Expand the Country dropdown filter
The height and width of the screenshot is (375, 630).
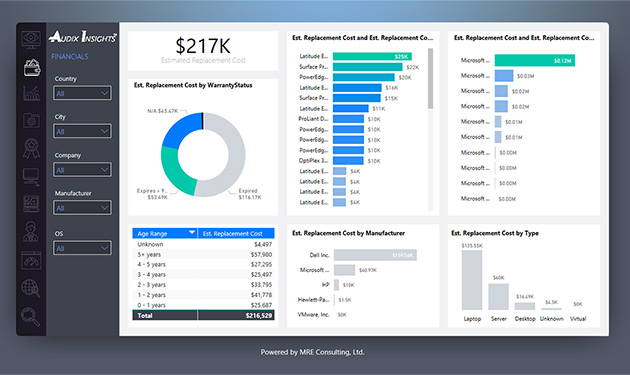click(82, 93)
